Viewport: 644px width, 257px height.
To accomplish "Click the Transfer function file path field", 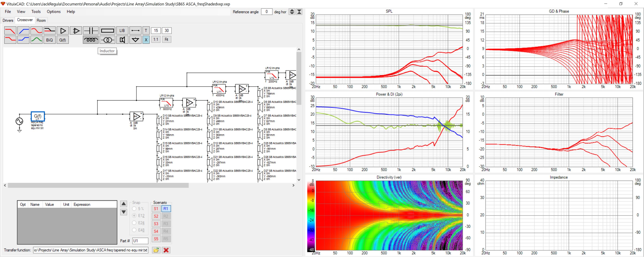I will click(91, 250).
